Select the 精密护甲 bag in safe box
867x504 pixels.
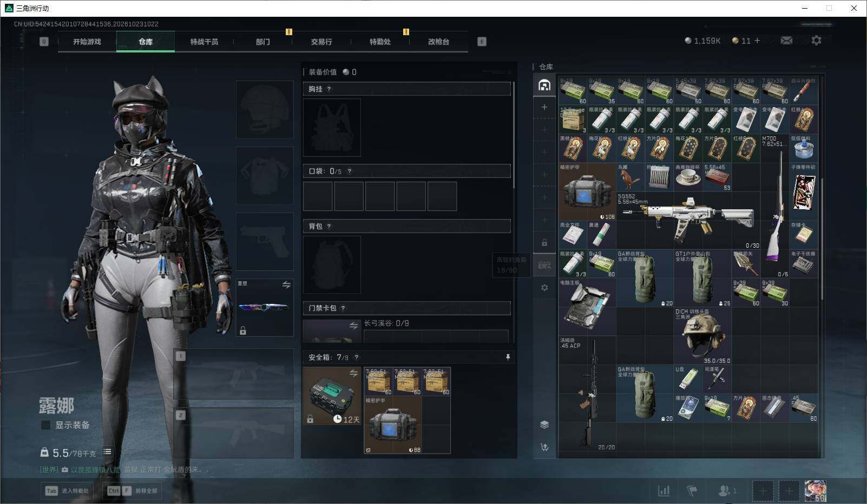(393, 425)
